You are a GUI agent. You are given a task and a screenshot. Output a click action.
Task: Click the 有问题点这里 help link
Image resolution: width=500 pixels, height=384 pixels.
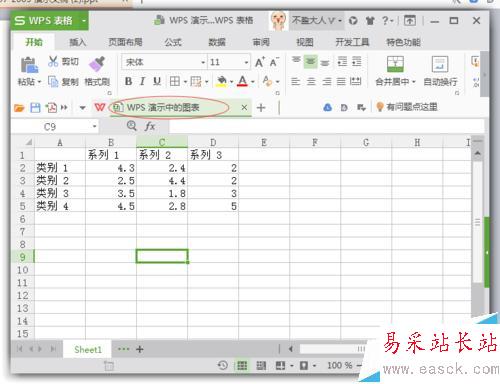(407, 107)
